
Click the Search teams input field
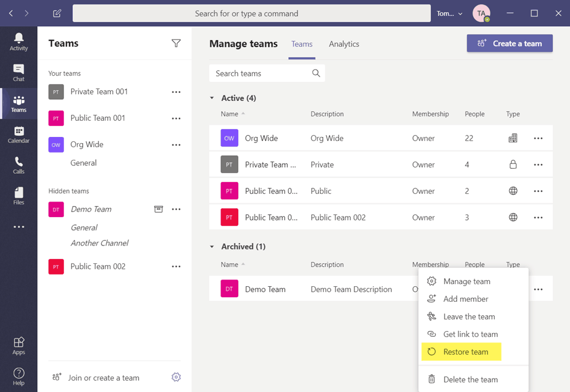[262, 73]
